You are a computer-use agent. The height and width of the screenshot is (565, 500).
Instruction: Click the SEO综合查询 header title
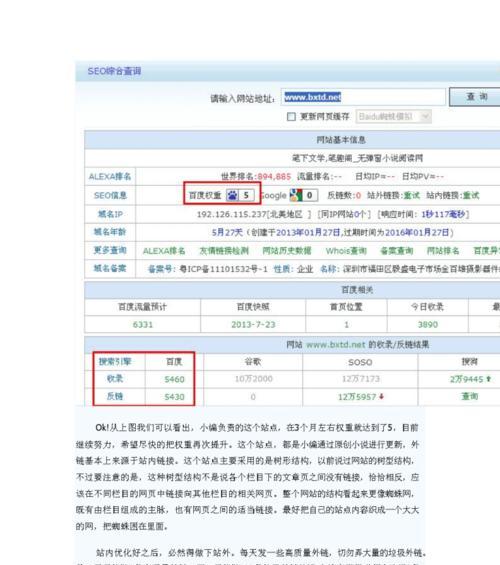coord(115,71)
